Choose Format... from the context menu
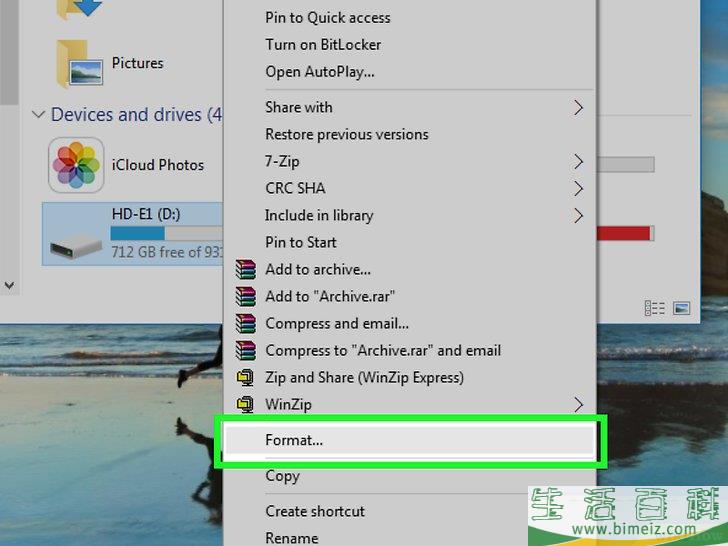 point(294,439)
